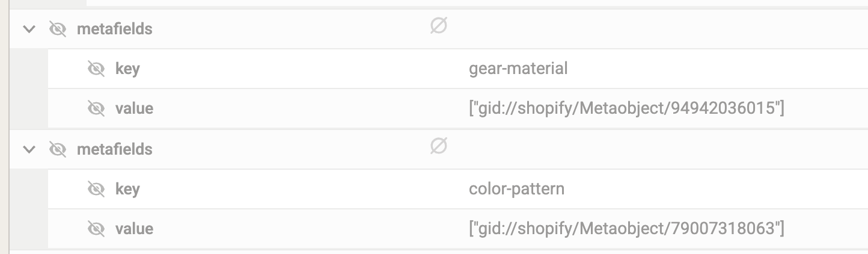
Task: Select the value label under gear-material
Action: [x=134, y=108]
